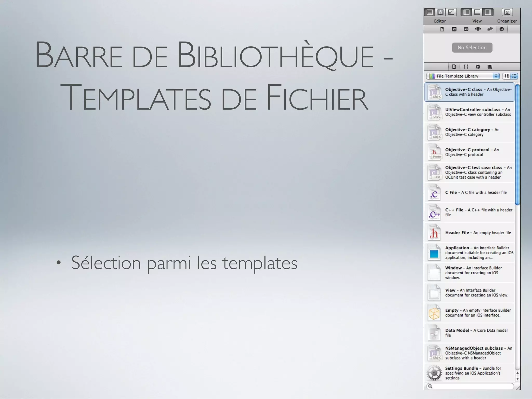Choose the UIViewController subclass template icon
Image resolution: width=532 pixels, height=399 pixels.
point(434,112)
